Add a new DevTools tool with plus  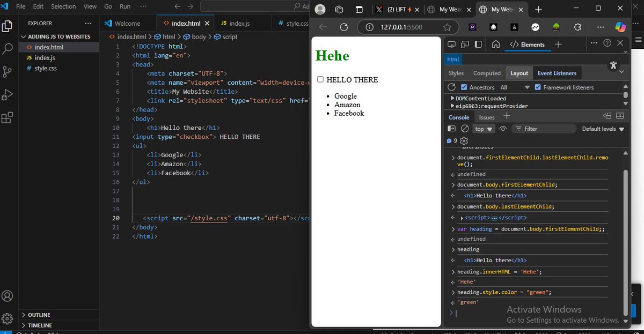[x=558, y=44]
